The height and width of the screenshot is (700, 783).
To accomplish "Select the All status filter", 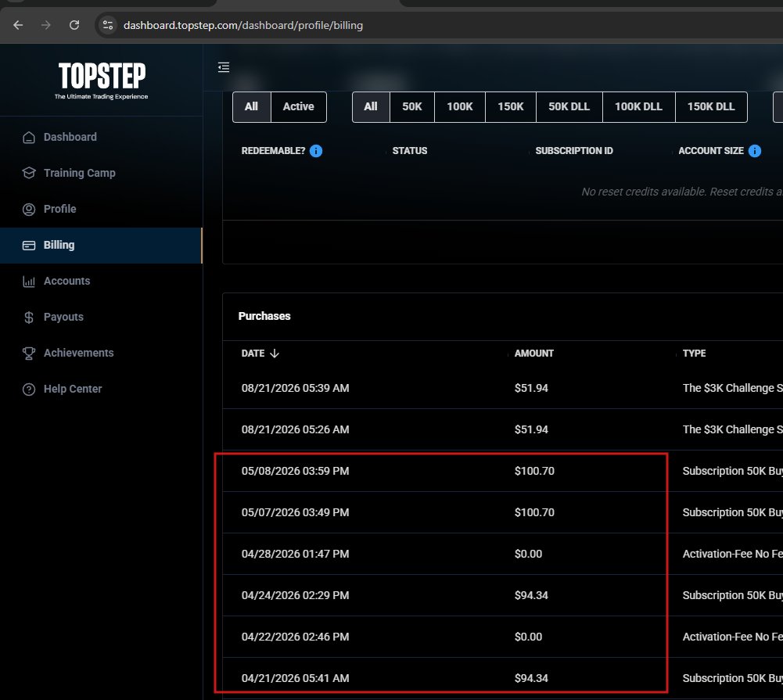I will click(x=252, y=107).
